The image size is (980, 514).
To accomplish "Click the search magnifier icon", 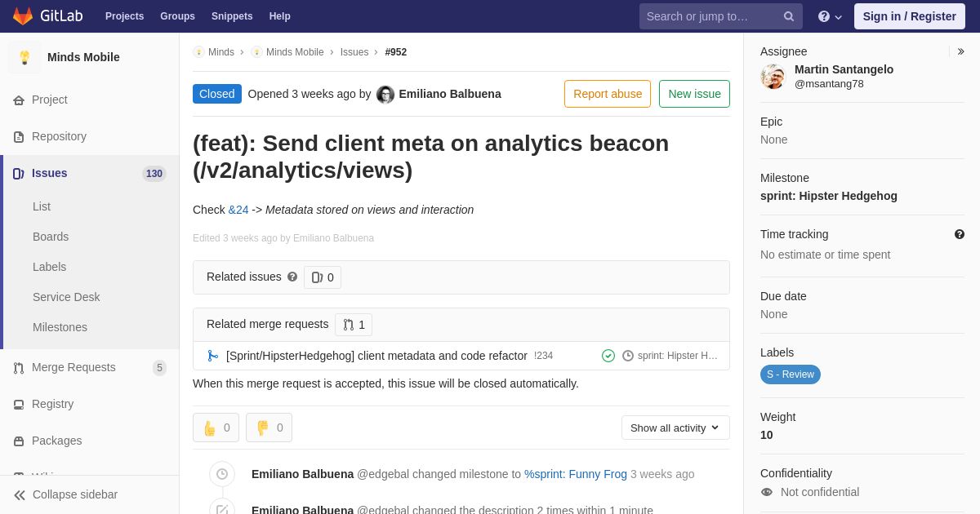I will (789, 16).
